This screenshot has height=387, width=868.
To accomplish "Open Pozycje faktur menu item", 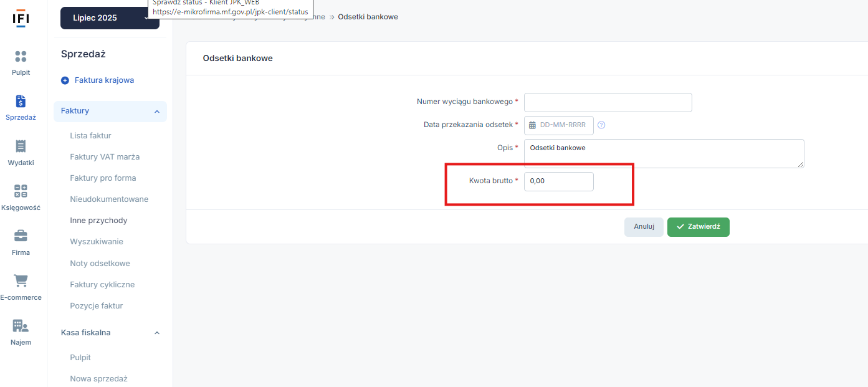I will 97,306.
